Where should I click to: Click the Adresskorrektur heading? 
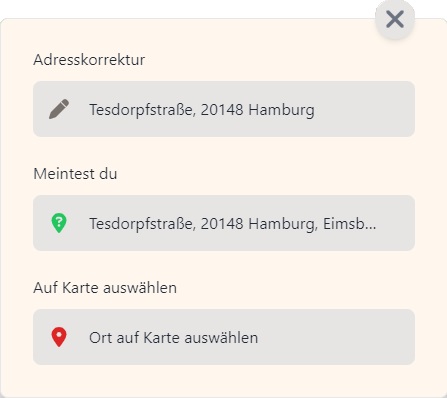[x=89, y=60]
